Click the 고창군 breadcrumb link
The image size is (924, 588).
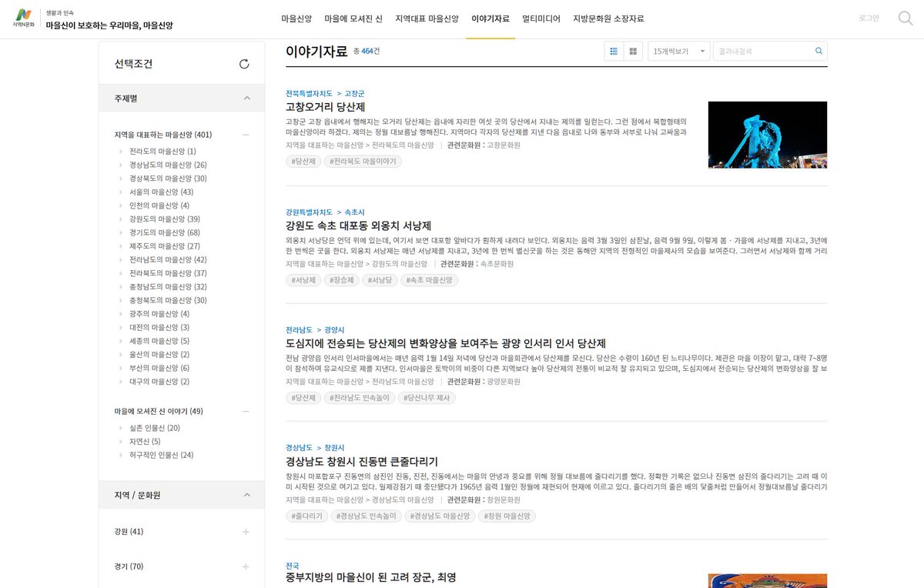click(x=354, y=94)
